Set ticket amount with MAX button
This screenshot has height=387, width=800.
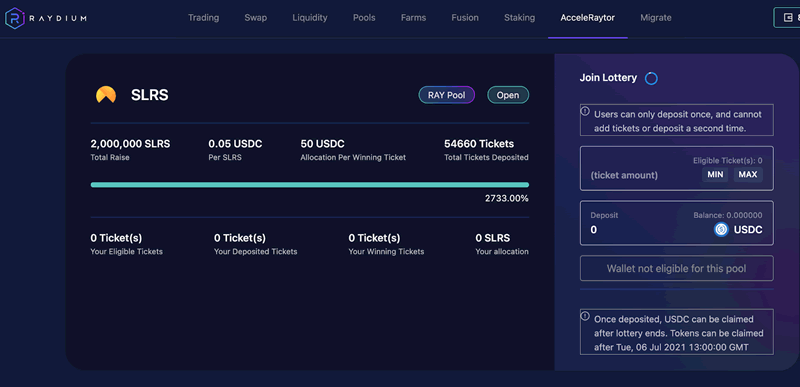tap(748, 174)
